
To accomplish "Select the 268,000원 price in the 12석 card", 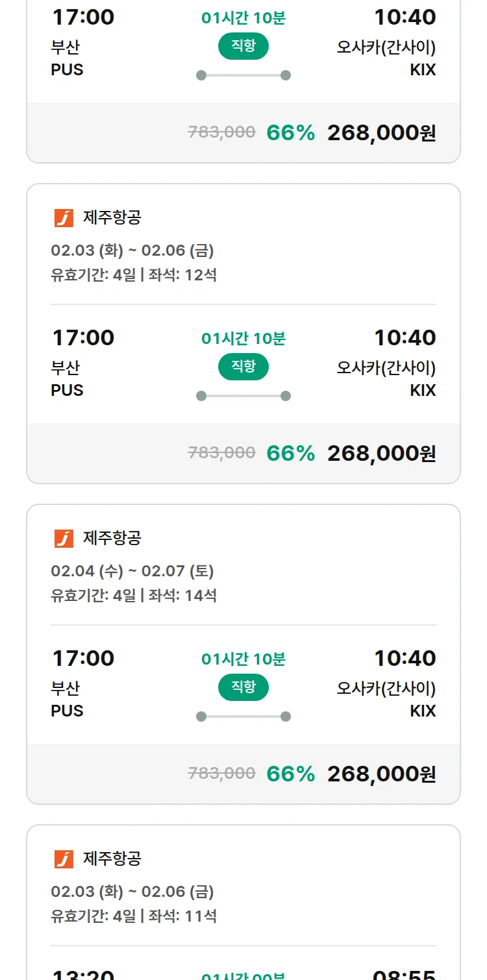I will tap(381, 454).
